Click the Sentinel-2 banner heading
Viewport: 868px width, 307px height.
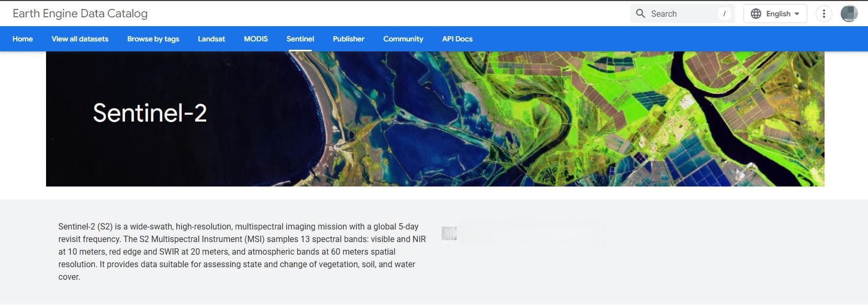pos(150,113)
